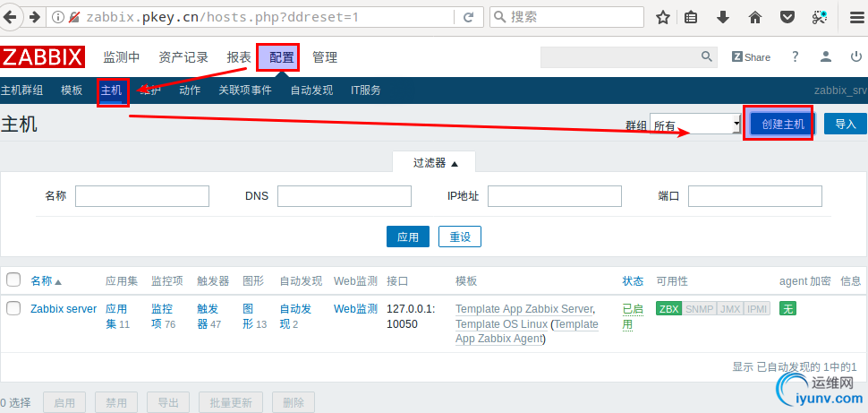Open 自动发现 link for Zabbix server
This screenshot has width=868, height=413.
295,316
